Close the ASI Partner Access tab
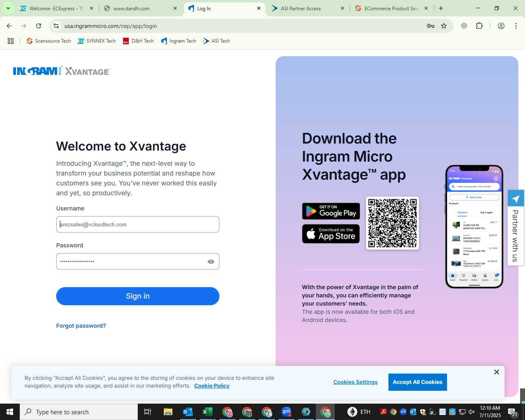This screenshot has width=525, height=420. click(x=342, y=8)
